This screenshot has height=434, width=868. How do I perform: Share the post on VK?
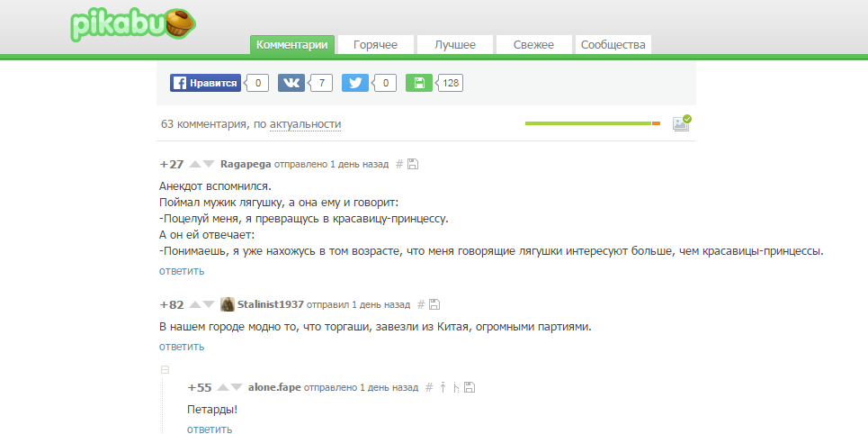coord(291,83)
